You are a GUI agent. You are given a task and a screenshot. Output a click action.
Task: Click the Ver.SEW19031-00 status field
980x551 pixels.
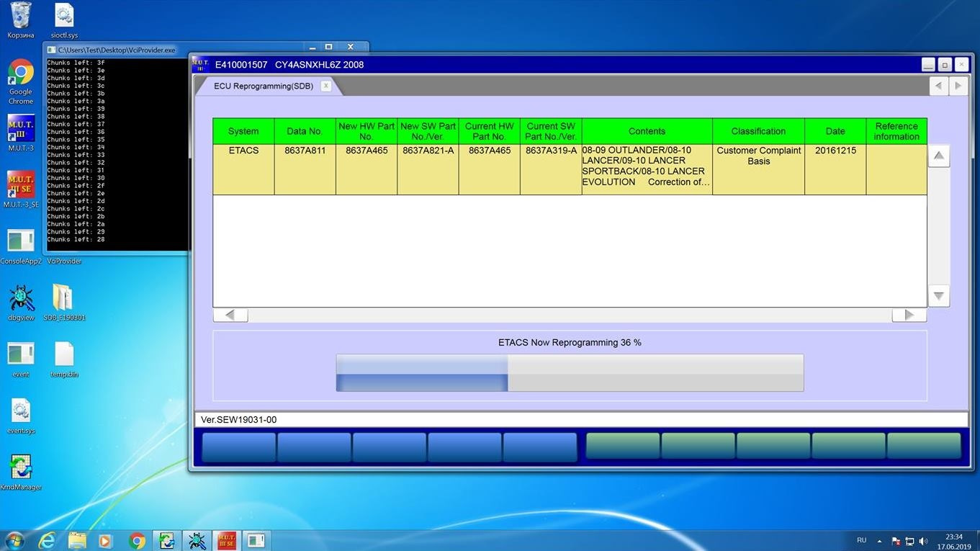(x=581, y=419)
